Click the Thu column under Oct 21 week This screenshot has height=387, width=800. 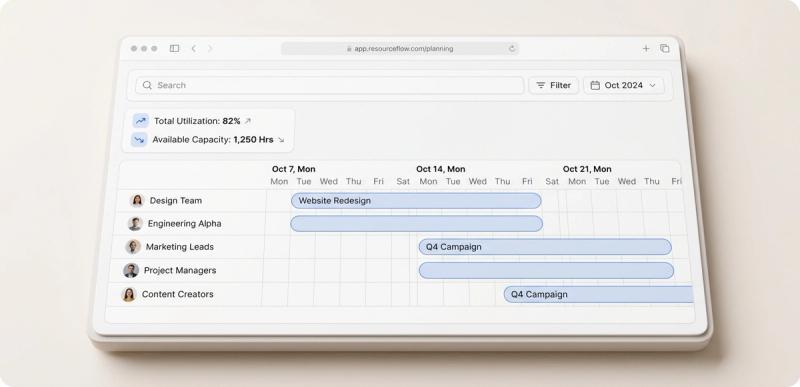coord(652,182)
